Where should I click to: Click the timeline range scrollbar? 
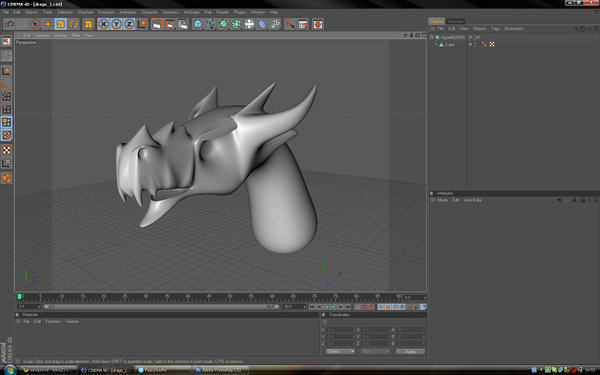tap(161, 307)
